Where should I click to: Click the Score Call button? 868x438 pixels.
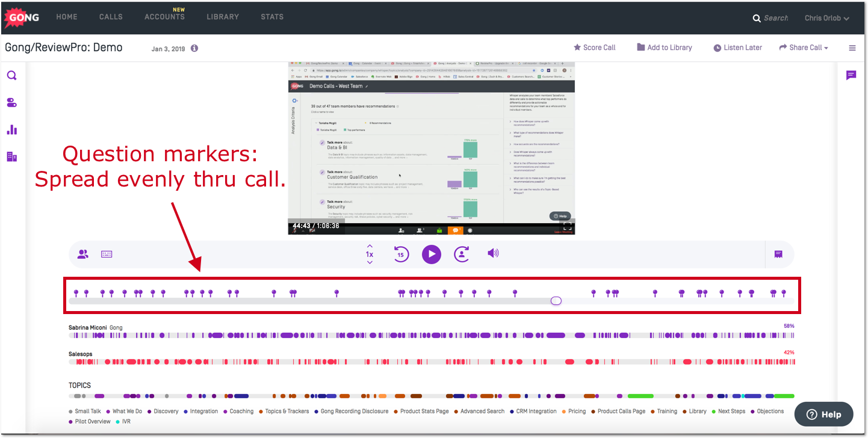pos(595,47)
